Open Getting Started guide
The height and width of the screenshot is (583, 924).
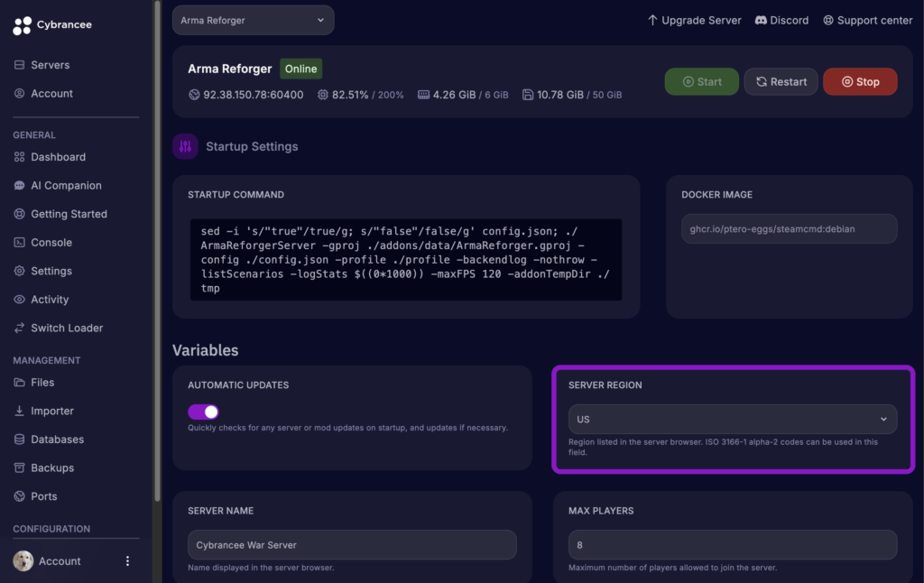coord(69,214)
